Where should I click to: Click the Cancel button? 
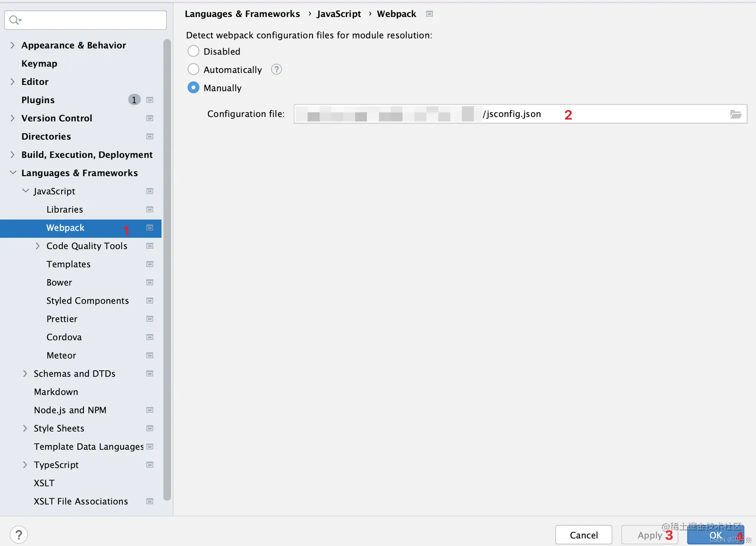(x=583, y=535)
